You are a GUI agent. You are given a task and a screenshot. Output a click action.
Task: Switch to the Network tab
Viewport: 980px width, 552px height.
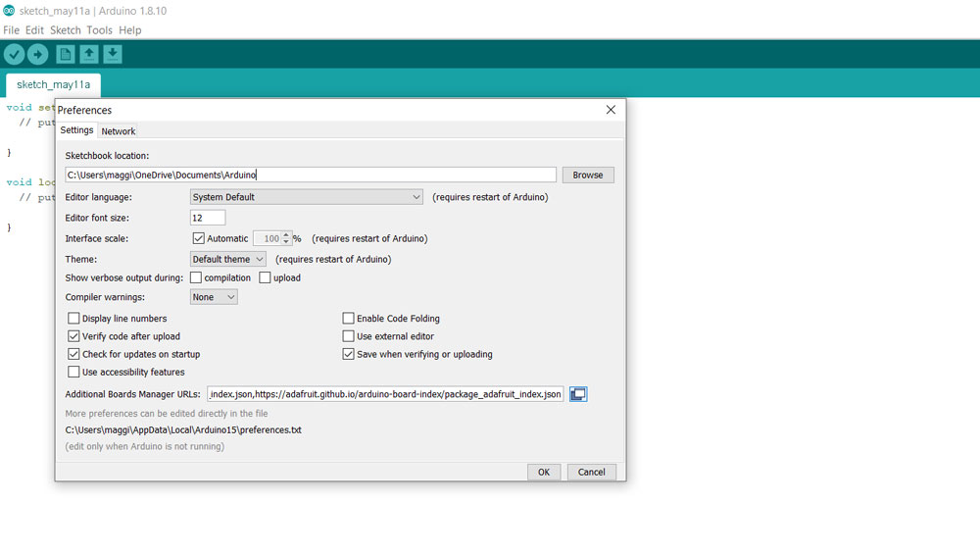pos(119,131)
